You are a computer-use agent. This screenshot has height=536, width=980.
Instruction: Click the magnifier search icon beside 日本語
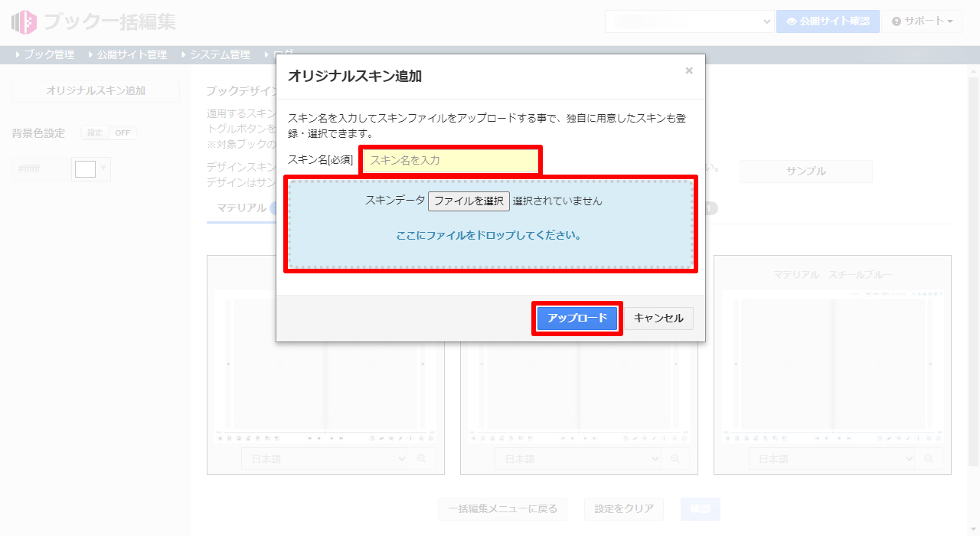[422, 459]
